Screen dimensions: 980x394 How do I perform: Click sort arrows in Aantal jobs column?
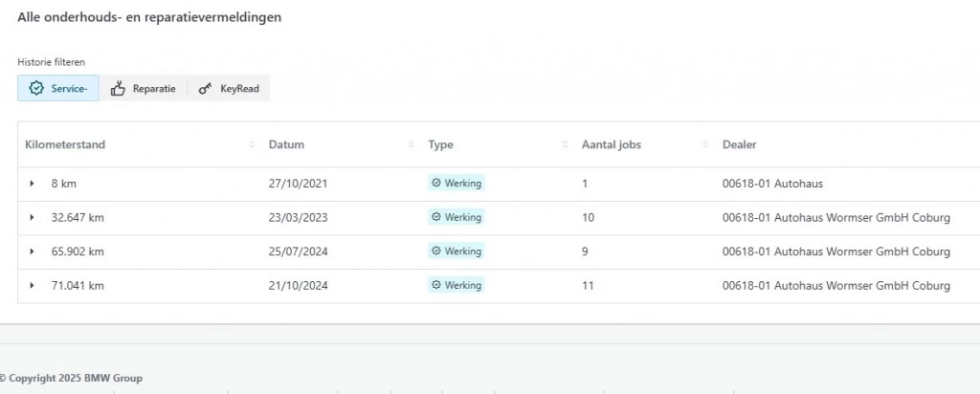[x=706, y=144]
